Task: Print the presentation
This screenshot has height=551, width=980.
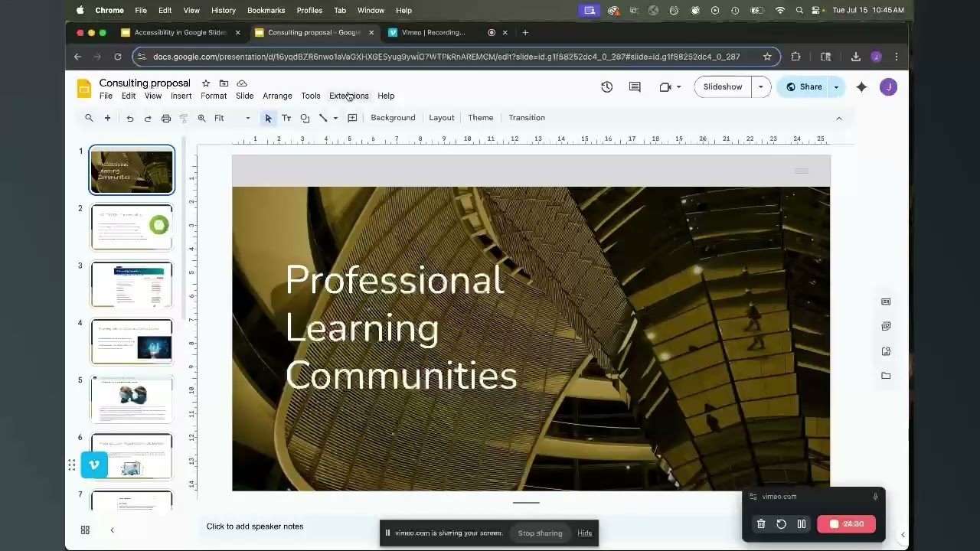Action: [x=166, y=118]
